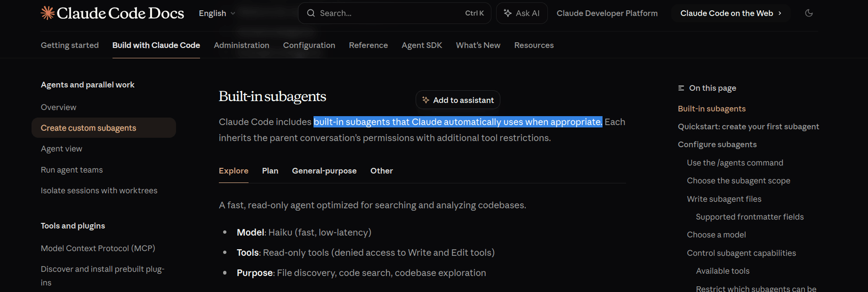Screen dimensions: 868x292
Task: Click the Agents and parallel work heading
Action: [88, 85]
